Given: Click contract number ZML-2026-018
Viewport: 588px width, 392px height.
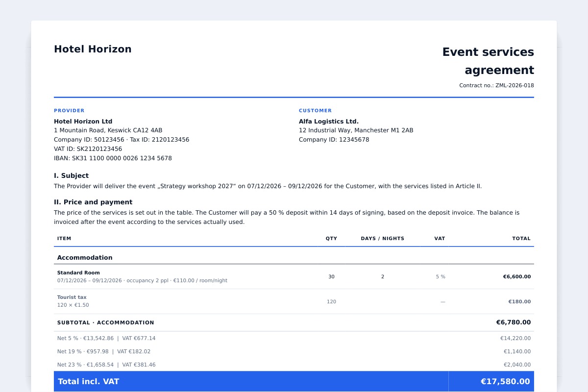Looking at the screenshot, I should point(496,85).
